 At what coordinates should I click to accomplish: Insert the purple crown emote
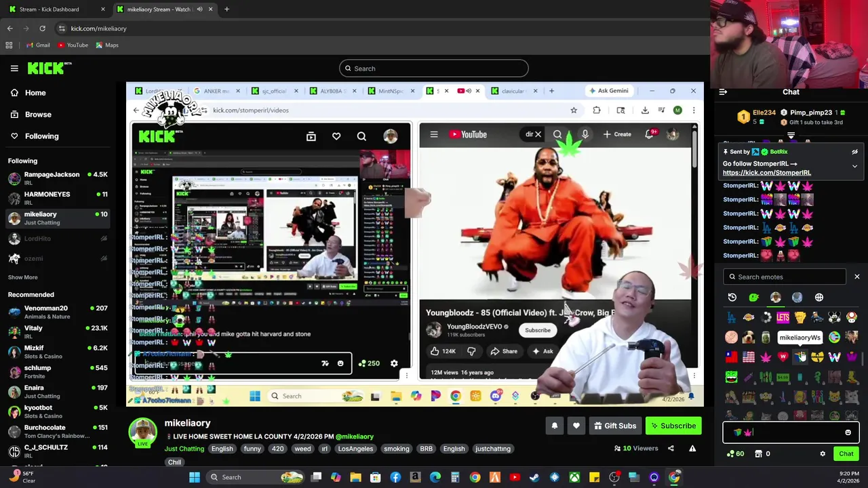(x=852, y=357)
